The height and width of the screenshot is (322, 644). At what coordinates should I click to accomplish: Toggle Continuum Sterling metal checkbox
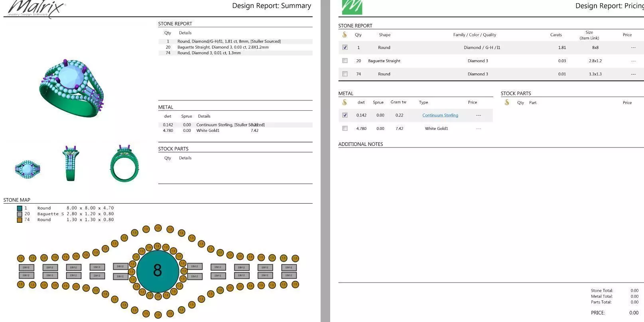coord(345,115)
